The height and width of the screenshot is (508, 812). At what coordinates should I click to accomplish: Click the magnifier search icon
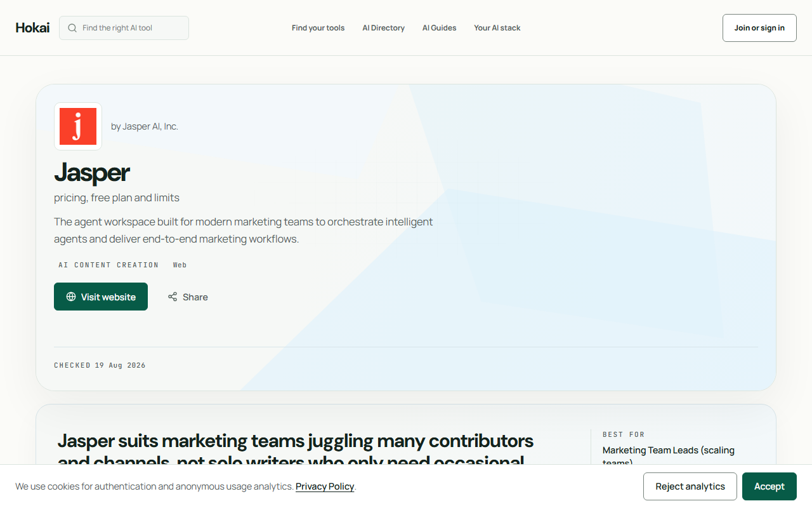pyautogui.click(x=72, y=28)
